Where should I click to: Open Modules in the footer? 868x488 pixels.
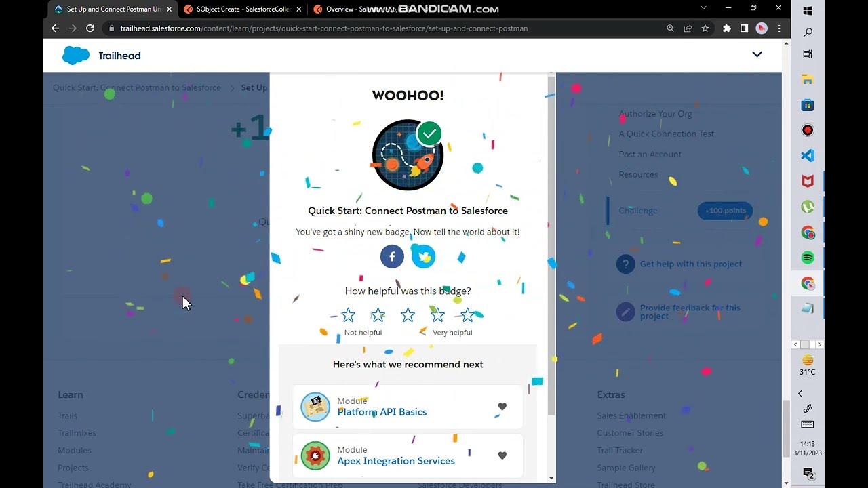tap(75, 451)
